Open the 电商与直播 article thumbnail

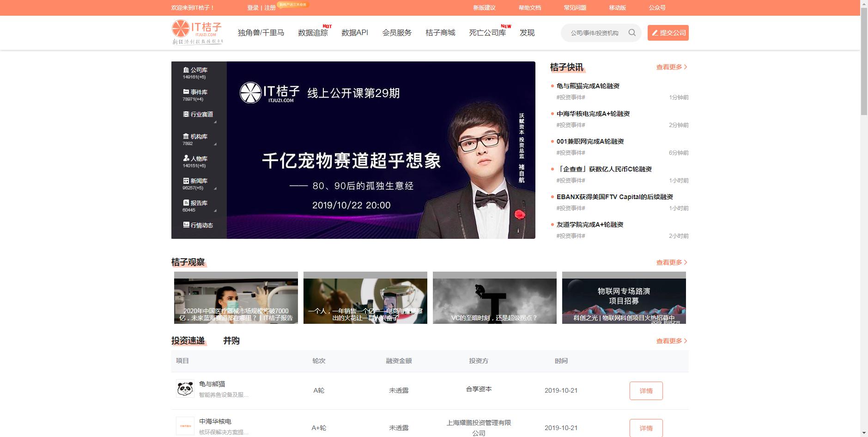point(365,297)
